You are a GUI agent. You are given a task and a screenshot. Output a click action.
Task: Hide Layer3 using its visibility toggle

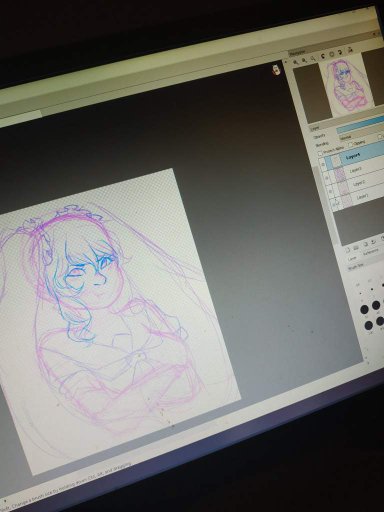[x=326, y=178]
